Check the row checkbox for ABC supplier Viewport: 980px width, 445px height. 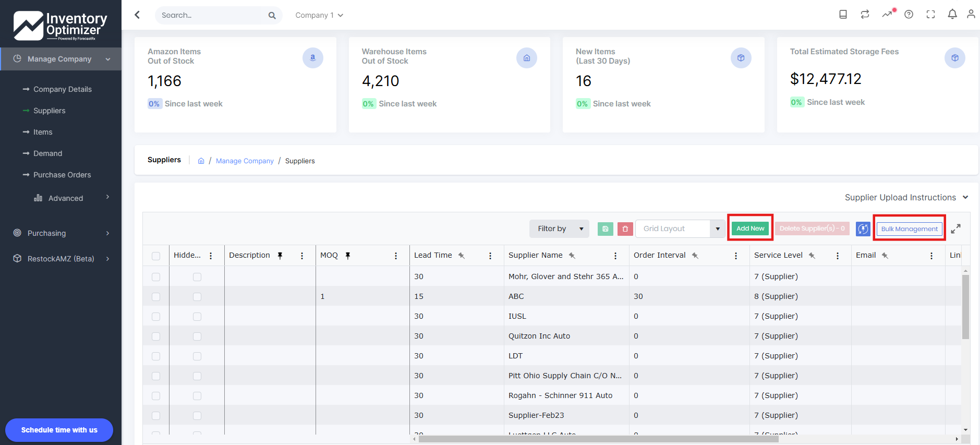pos(156,296)
